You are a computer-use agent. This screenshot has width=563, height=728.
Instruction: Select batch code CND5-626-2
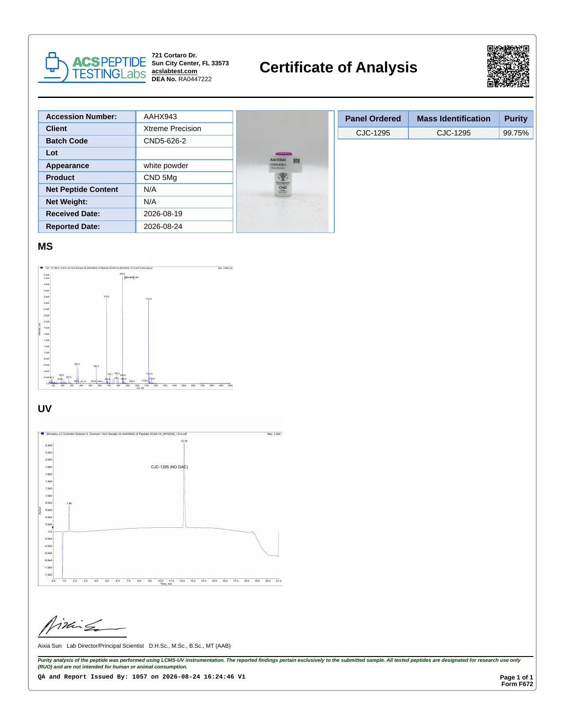(x=165, y=141)
